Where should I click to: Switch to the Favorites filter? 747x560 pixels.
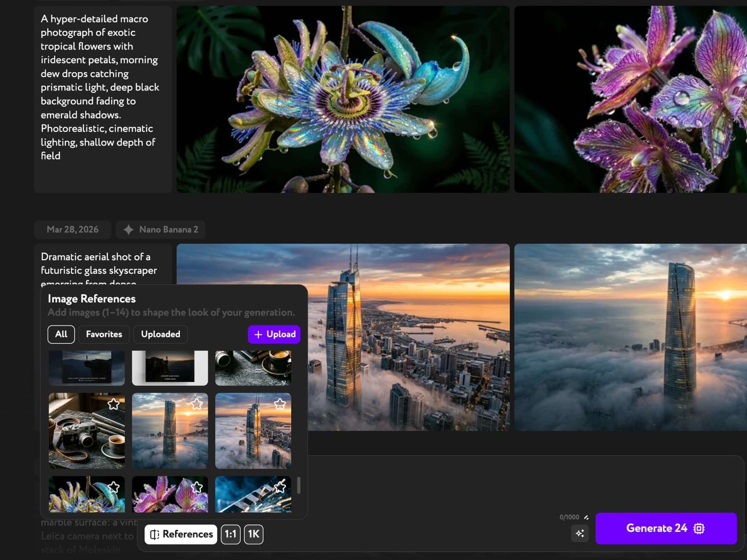103,334
